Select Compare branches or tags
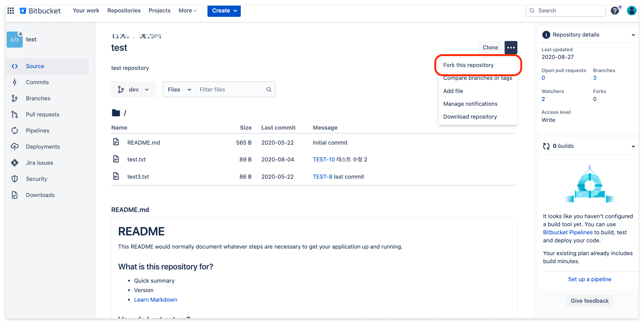 (x=478, y=78)
